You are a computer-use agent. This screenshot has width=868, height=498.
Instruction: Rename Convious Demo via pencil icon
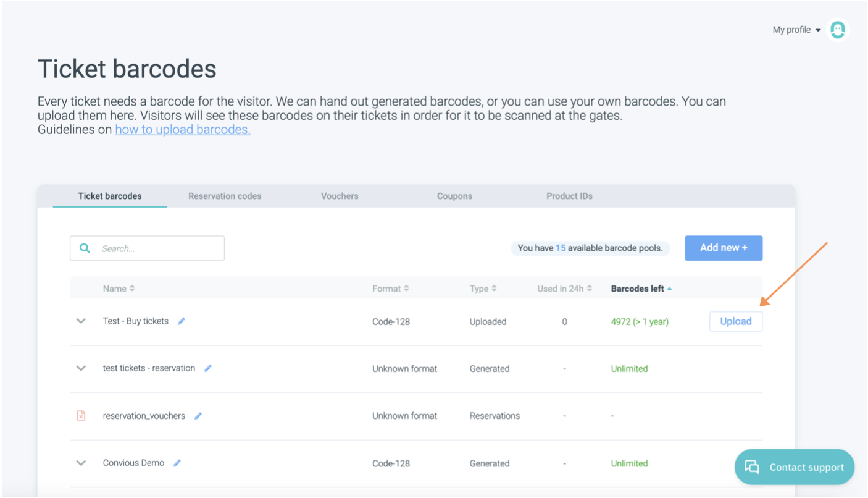(x=177, y=463)
